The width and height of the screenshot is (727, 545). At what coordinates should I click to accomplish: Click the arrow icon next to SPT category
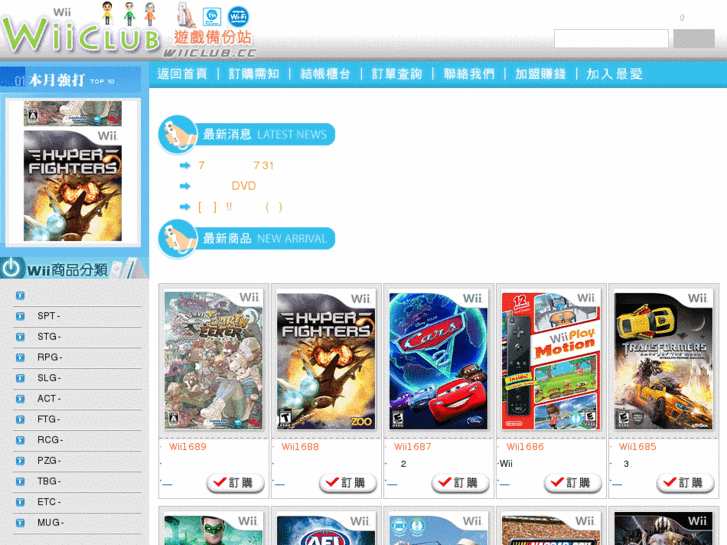coord(20,316)
